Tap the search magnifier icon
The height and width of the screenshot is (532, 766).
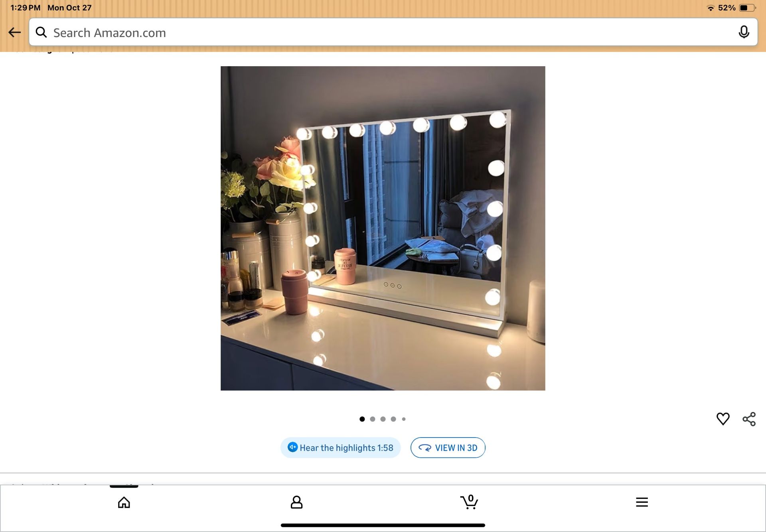(41, 32)
